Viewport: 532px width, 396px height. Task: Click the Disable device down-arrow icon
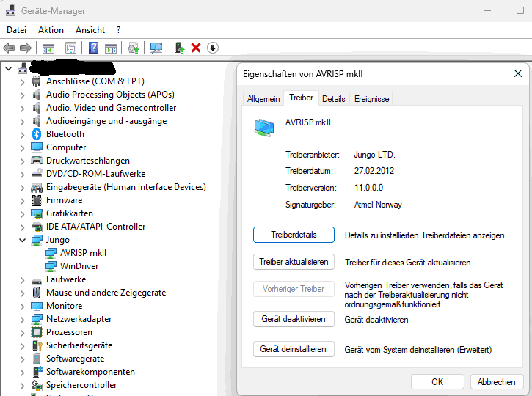click(213, 48)
